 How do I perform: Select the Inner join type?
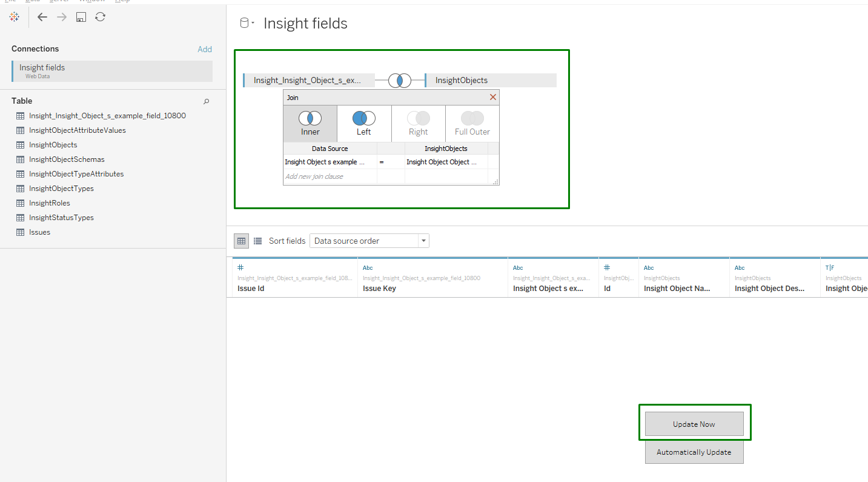coord(310,124)
